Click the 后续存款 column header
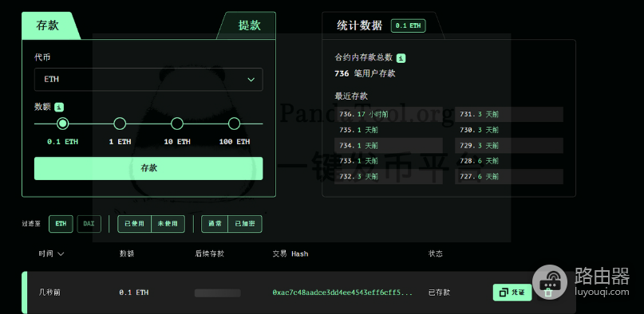 (209, 253)
